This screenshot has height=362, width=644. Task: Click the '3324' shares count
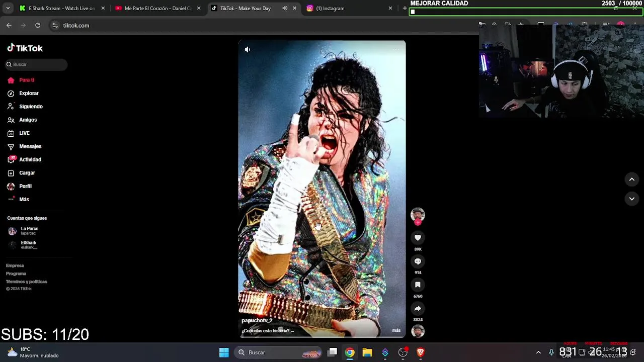tap(418, 320)
